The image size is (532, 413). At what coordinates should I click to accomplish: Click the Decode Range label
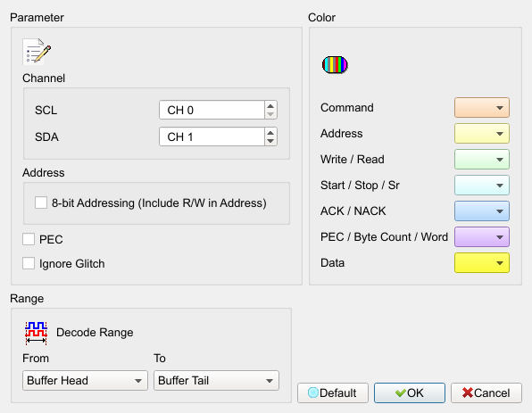coord(95,333)
